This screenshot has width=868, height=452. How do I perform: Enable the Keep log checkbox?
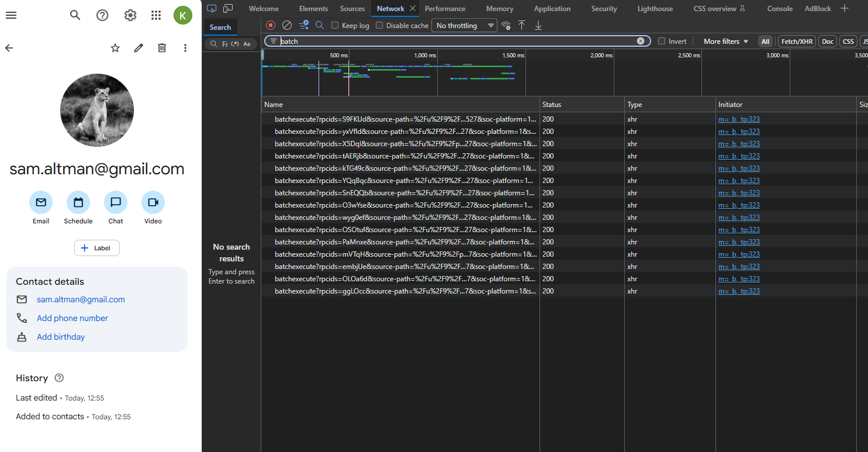(335, 25)
